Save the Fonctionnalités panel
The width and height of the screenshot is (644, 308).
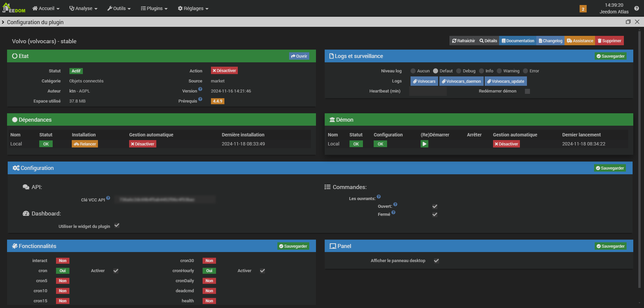tap(293, 246)
